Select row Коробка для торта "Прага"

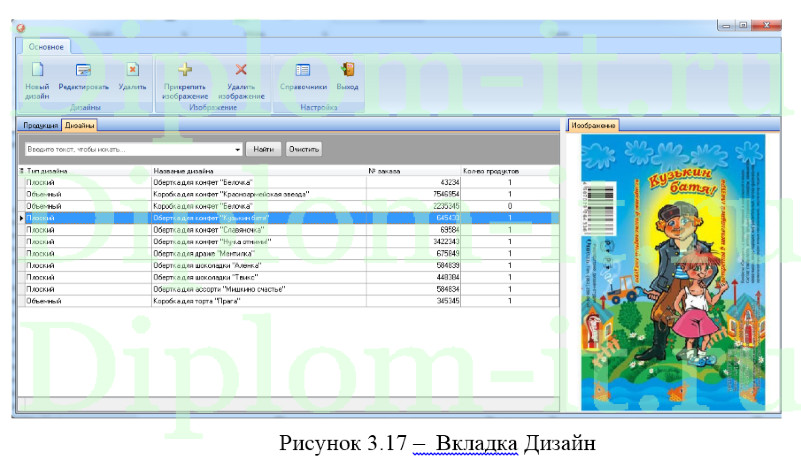pyautogui.click(x=289, y=301)
